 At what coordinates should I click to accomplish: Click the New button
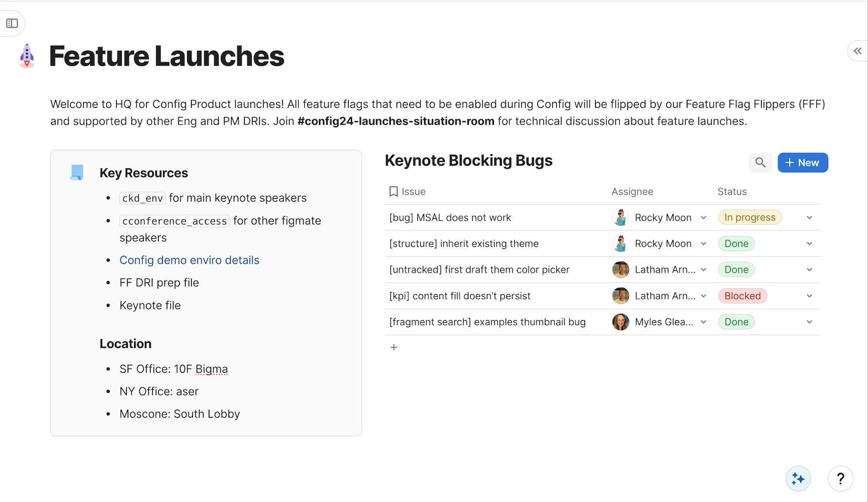[802, 163]
